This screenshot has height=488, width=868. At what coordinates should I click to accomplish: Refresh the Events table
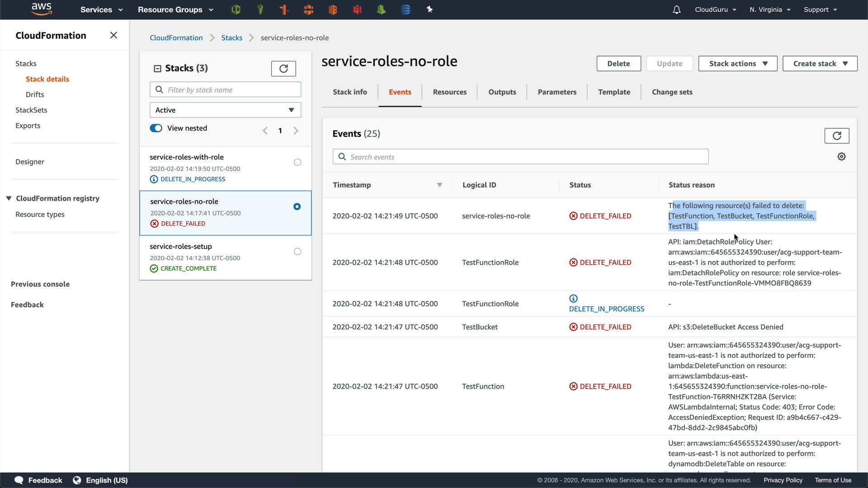[x=836, y=136]
